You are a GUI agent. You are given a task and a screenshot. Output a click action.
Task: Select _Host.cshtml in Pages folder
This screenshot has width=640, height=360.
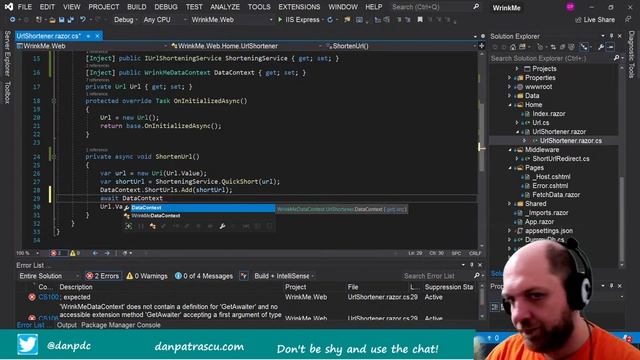coord(551,177)
